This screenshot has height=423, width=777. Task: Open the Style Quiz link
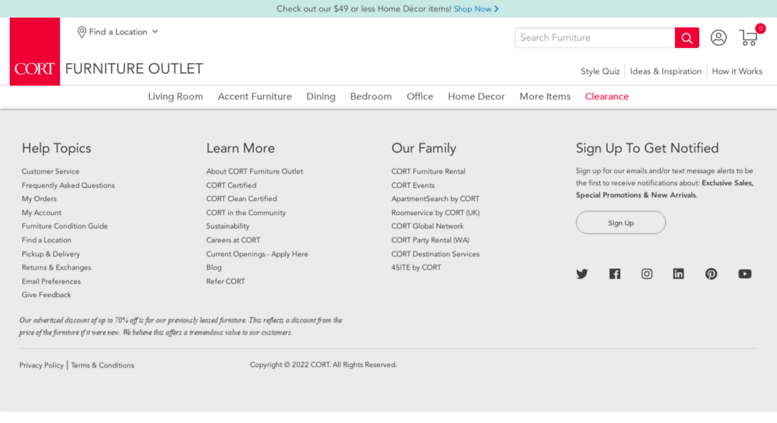[600, 72]
